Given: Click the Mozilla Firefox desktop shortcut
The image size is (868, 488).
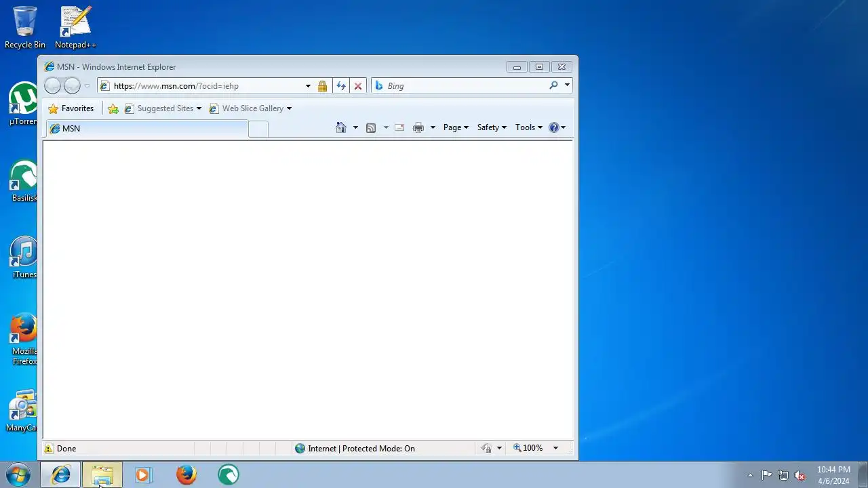Looking at the screenshot, I should click(x=24, y=339).
